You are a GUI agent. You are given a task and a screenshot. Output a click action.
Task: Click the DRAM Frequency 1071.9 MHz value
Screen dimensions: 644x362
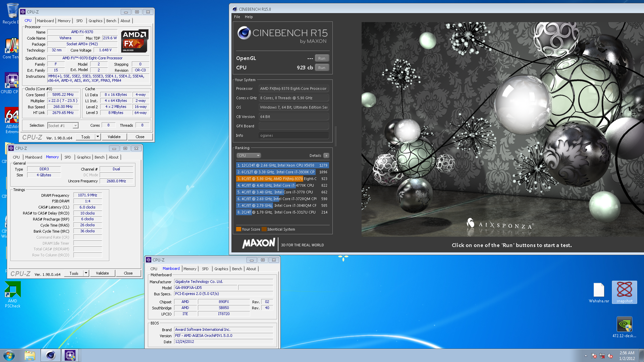[x=88, y=195]
